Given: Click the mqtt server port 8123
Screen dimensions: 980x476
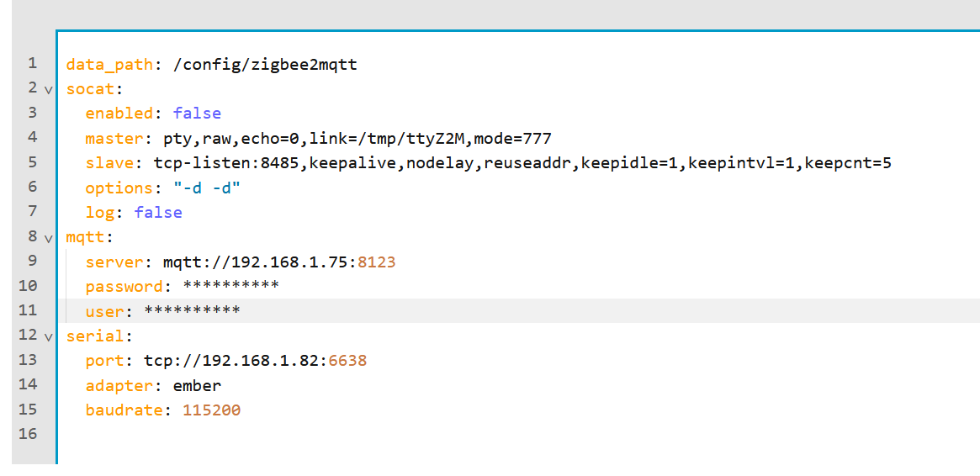Looking at the screenshot, I should point(376,262).
